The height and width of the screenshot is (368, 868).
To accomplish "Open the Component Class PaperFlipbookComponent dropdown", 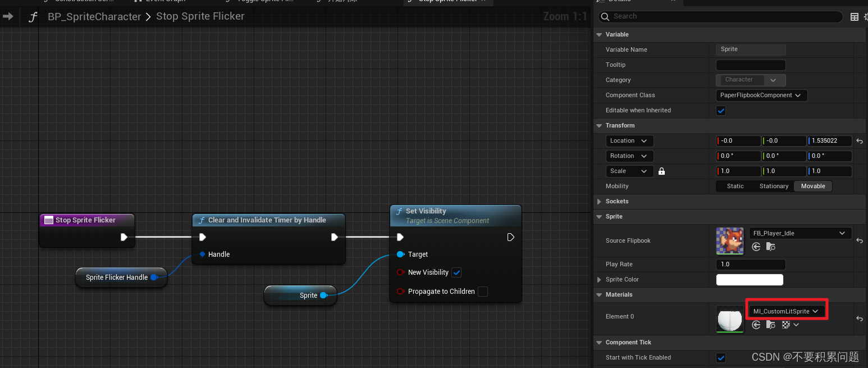I will [x=761, y=96].
